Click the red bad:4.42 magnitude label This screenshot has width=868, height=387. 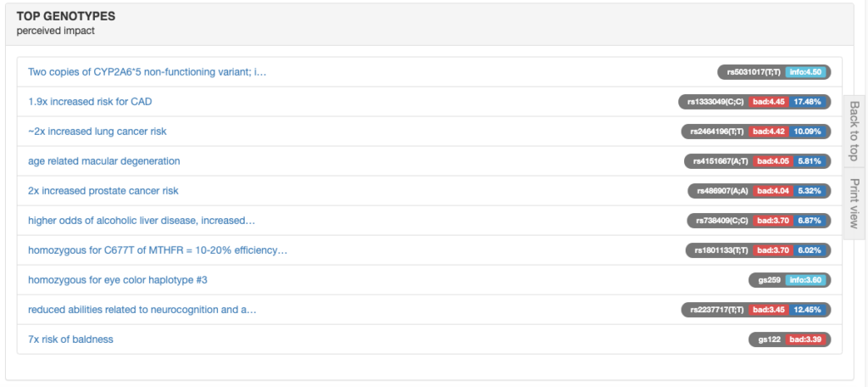click(x=770, y=132)
